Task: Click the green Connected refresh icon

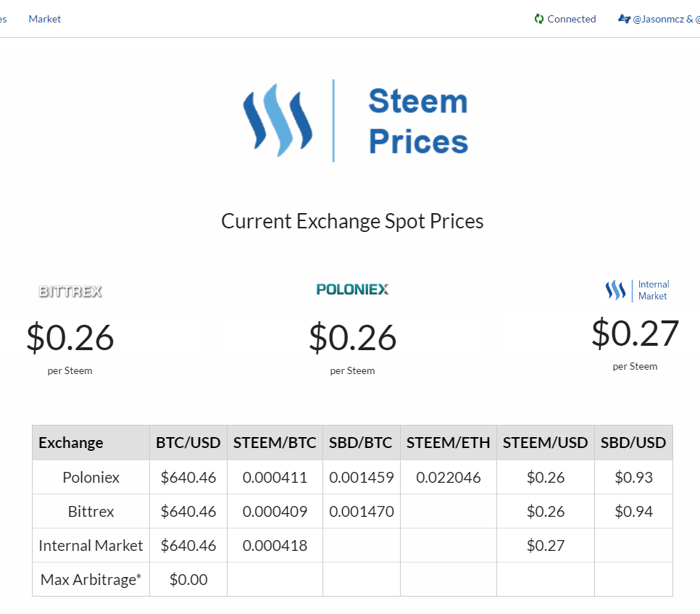Action: 539,19
